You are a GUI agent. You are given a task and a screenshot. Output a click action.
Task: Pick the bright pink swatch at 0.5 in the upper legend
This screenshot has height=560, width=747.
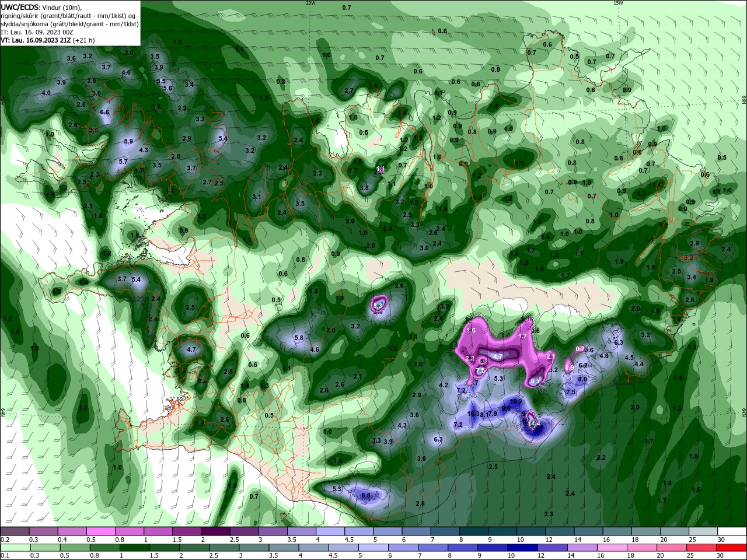pos(100,531)
